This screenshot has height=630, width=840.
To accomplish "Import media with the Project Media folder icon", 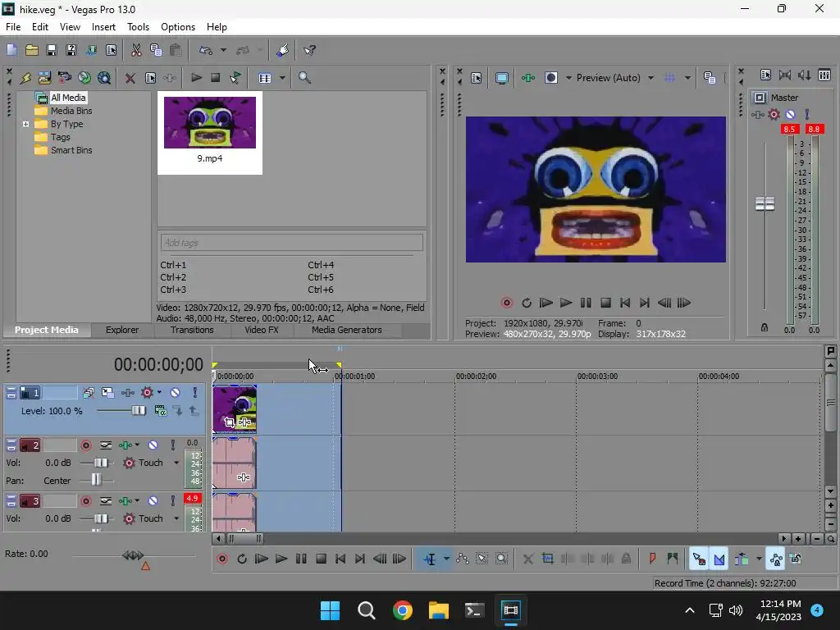I will coord(44,78).
